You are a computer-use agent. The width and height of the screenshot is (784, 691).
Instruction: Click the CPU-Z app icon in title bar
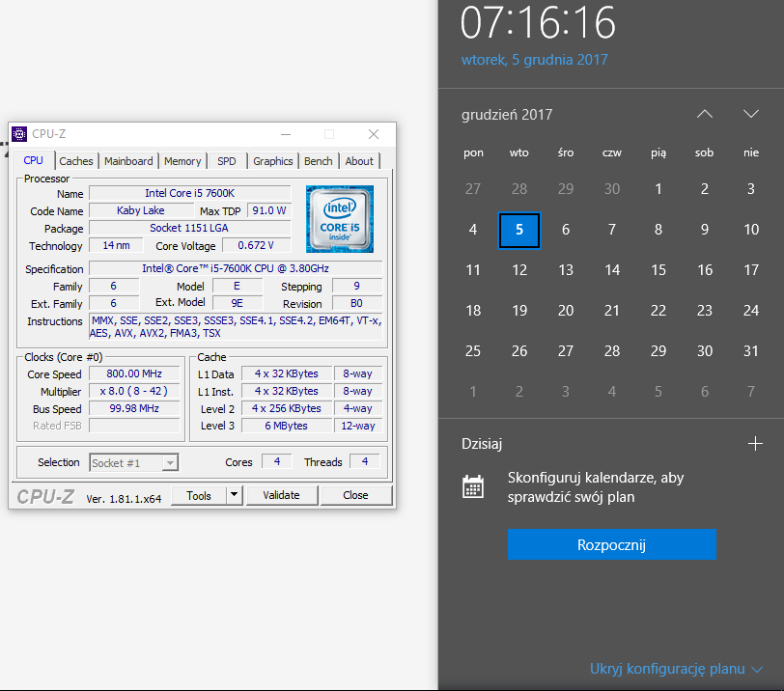(19, 134)
